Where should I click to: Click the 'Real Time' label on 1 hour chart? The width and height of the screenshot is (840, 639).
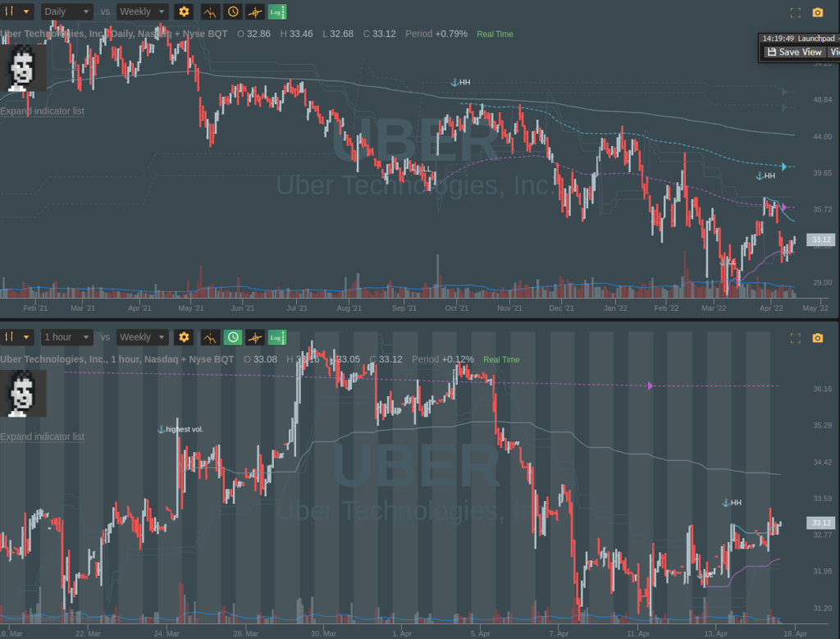501,359
